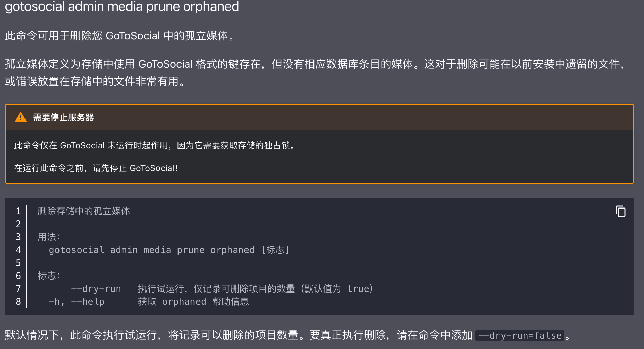This screenshot has height=349, width=644.
Task: Click the sentence "此命令可用于删除您 GoToSocial 中的孤立媒体"
Action: 120,36
